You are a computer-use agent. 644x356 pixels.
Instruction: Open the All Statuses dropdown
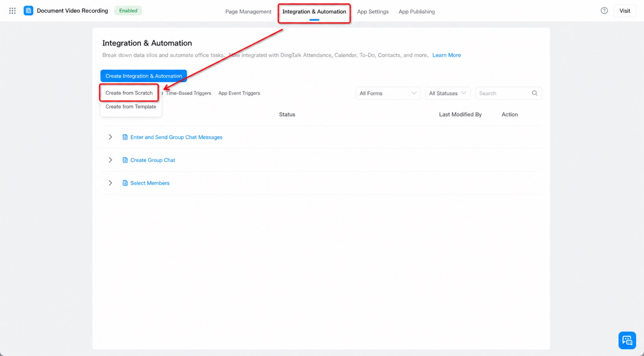click(x=448, y=93)
